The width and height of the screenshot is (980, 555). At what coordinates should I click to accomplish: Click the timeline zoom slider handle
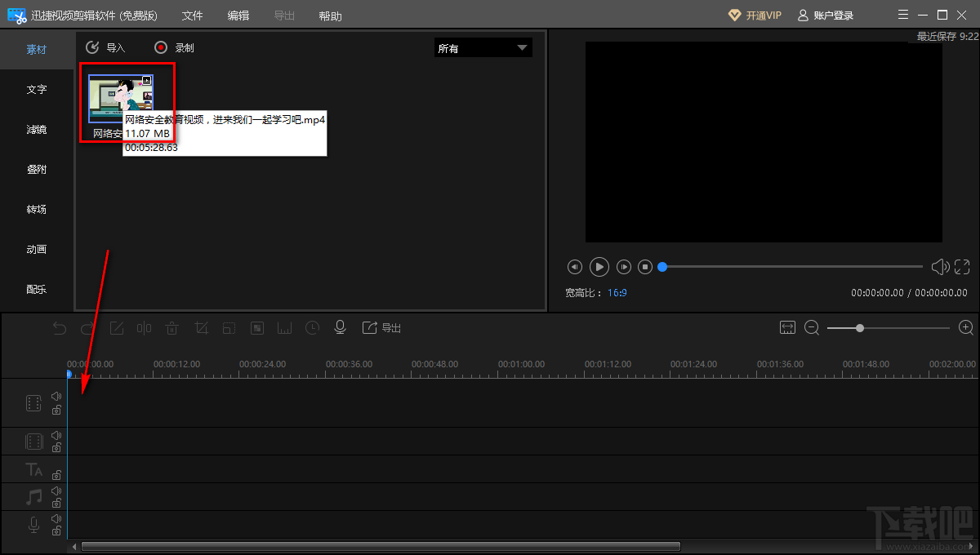pos(860,327)
